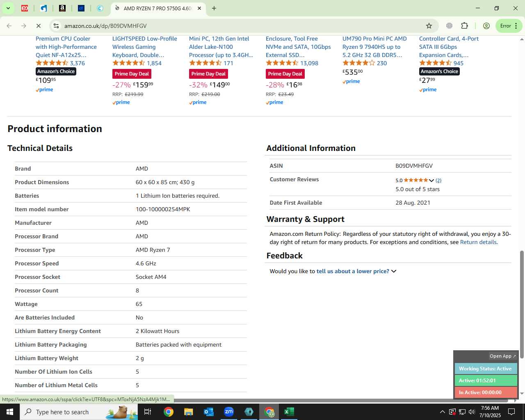Open a new browser tab
Screen dimensions: 525x420
click(x=214, y=8)
